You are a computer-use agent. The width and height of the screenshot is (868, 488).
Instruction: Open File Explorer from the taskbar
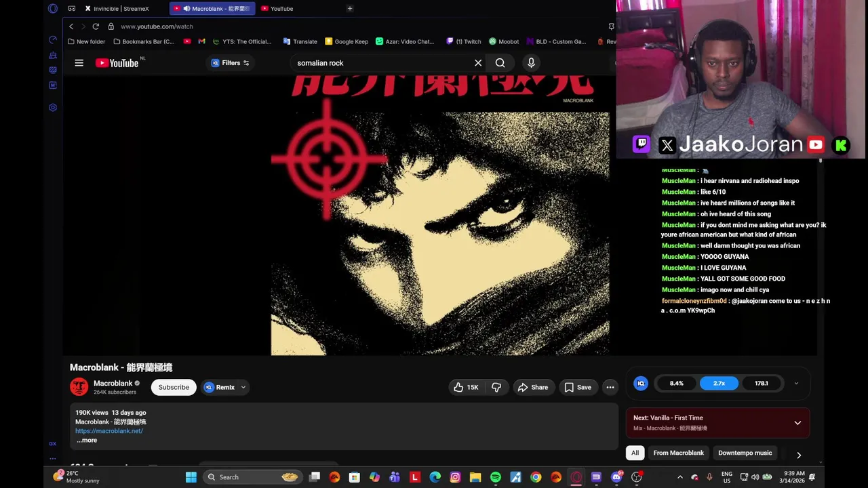click(475, 477)
